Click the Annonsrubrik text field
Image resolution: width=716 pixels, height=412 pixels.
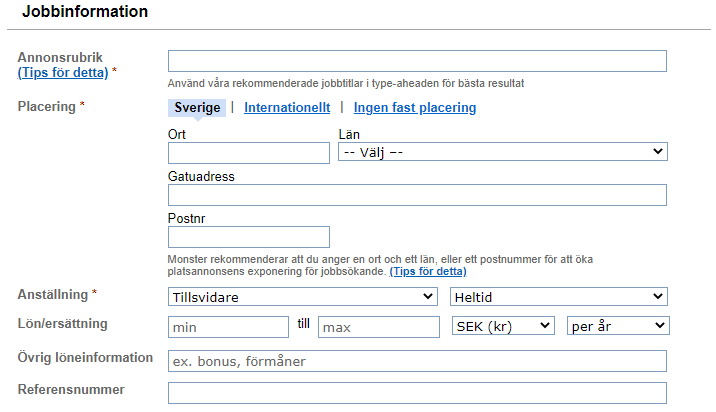[417, 61]
